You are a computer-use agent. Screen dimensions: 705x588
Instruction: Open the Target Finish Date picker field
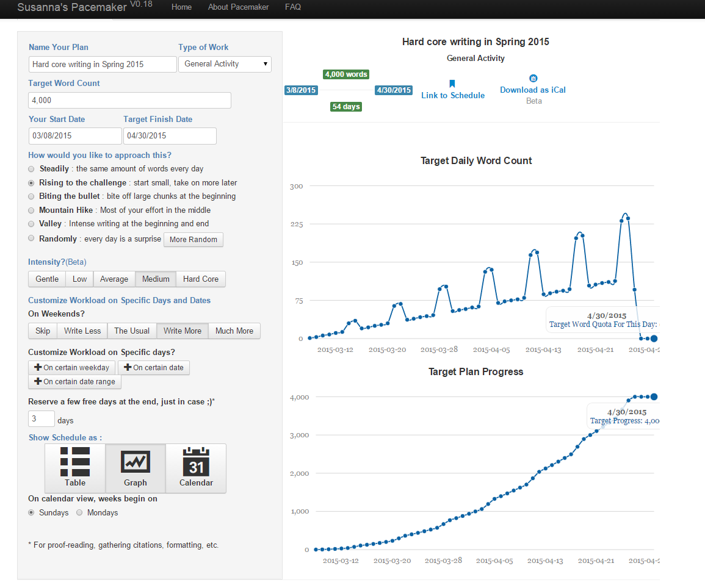pos(170,135)
